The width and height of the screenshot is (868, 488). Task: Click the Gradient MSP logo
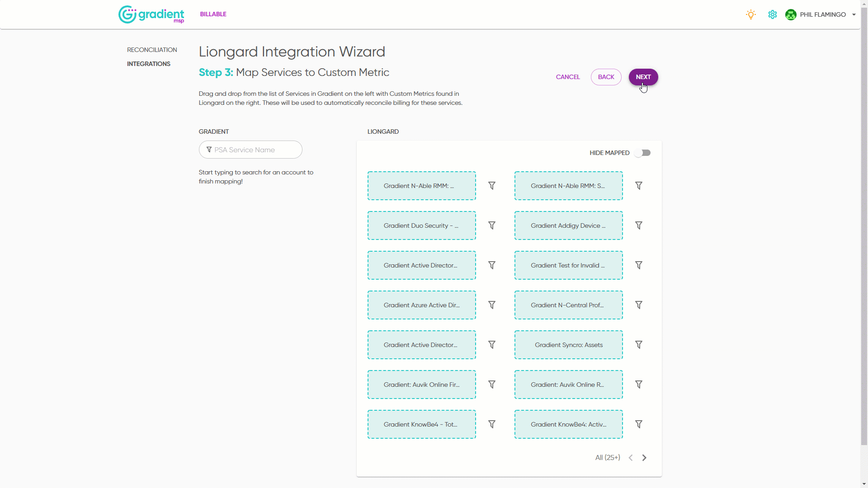coord(151,14)
